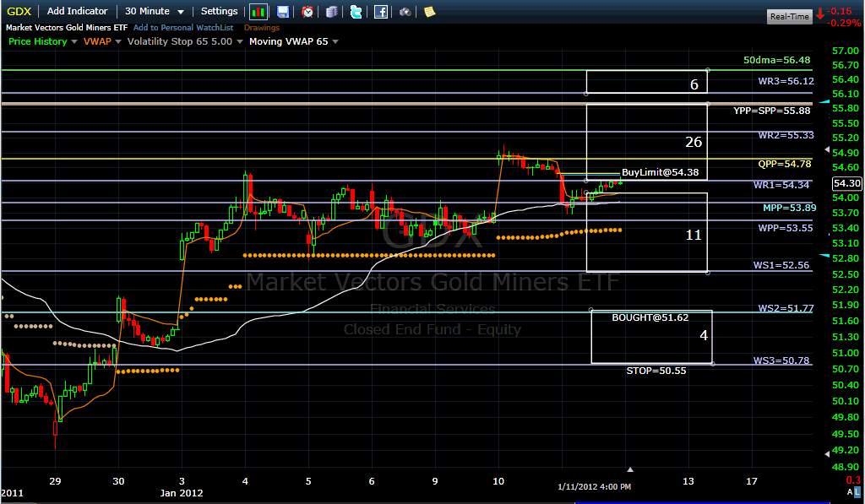The height and width of the screenshot is (504, 865).
Task: Click the -0.29% percent change value
Action: point(845,23)
